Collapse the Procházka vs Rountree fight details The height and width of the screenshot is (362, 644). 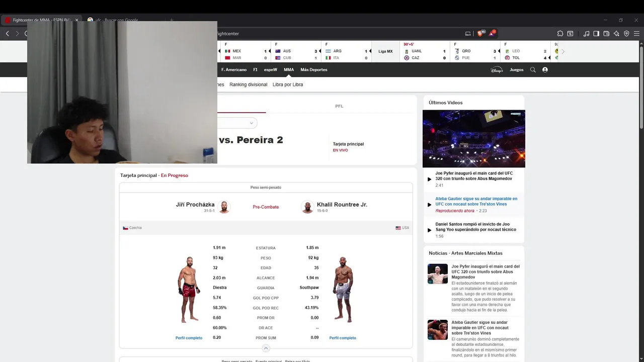coord(266,348)
